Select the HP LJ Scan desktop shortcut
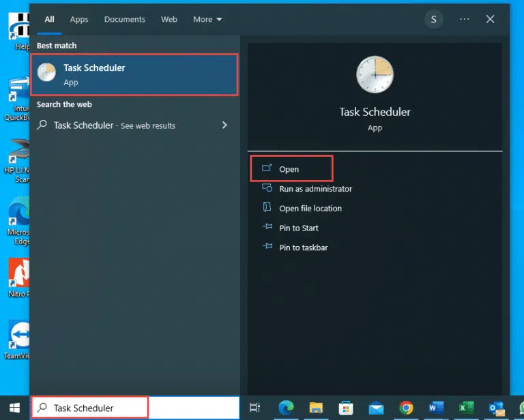The width and height of the screenshot is (524, 420). 16,160
